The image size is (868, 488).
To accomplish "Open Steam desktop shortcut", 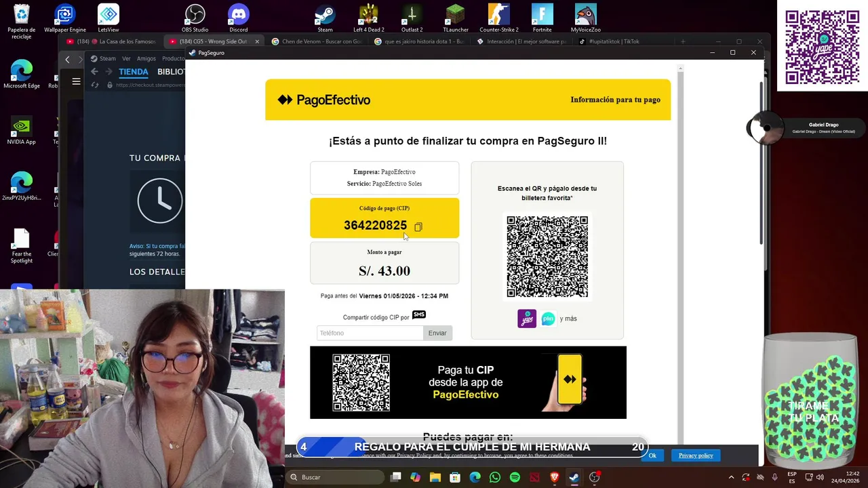I will click(x=325, y=19).
